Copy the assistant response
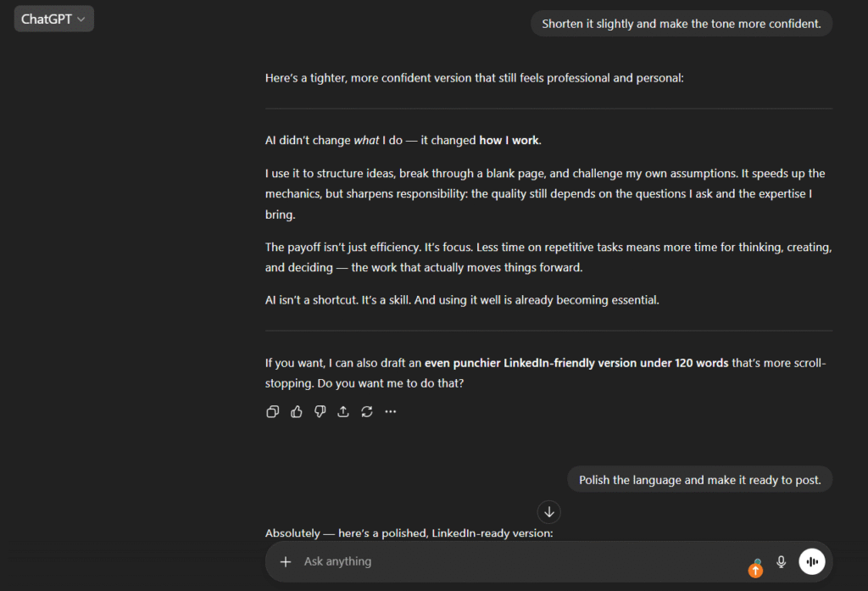 [273, 412]
